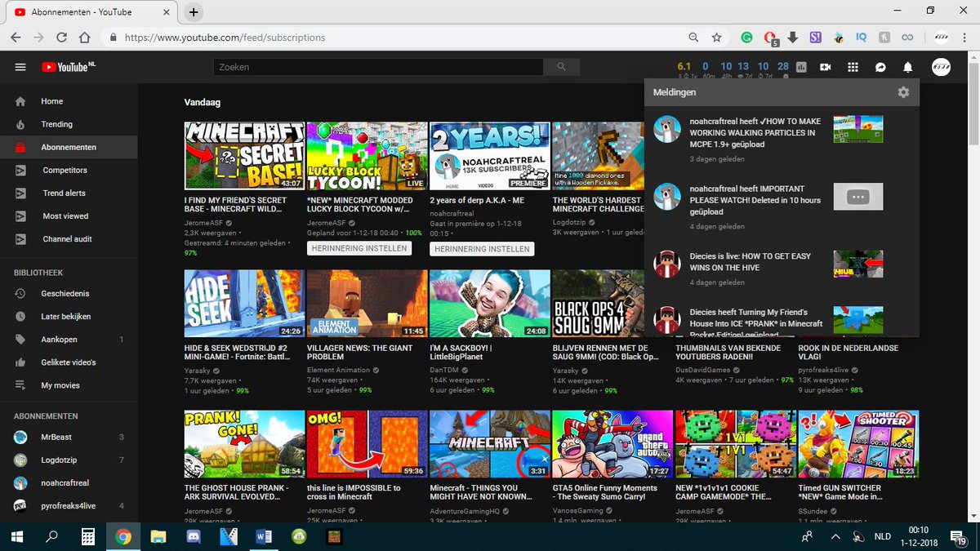
Task: Open the zoom magnifier in the address bar
Action: click(693, 38)
